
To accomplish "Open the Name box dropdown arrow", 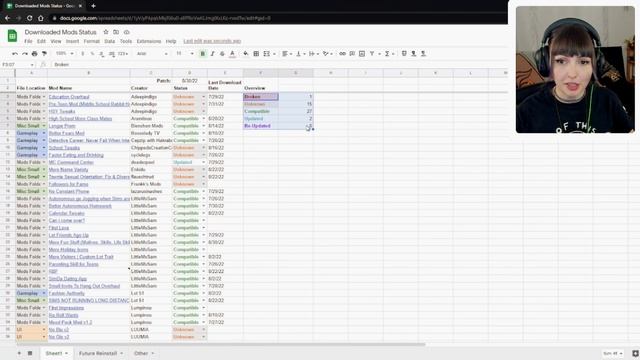I will [31, 64].
